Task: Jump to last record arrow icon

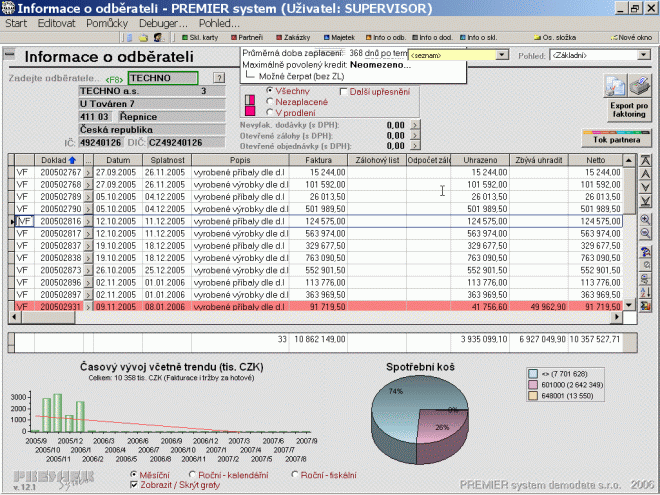Action: click(x=645, y=201)
